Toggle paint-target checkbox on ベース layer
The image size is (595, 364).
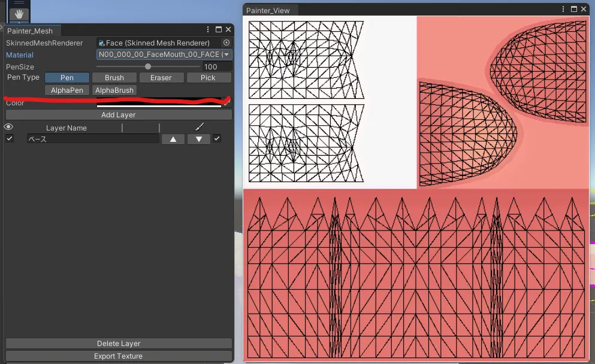coord(217,139)
